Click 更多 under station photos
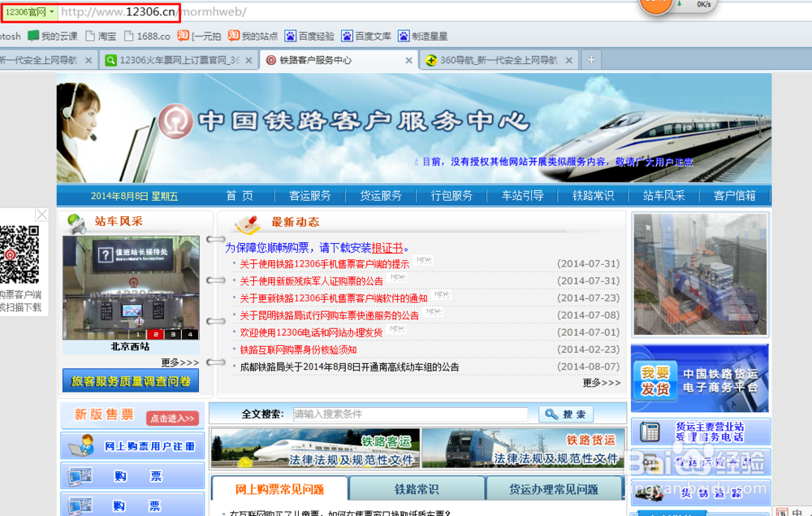Image resolution: width=812 pixels, height=516 pixels. [179, 362]
